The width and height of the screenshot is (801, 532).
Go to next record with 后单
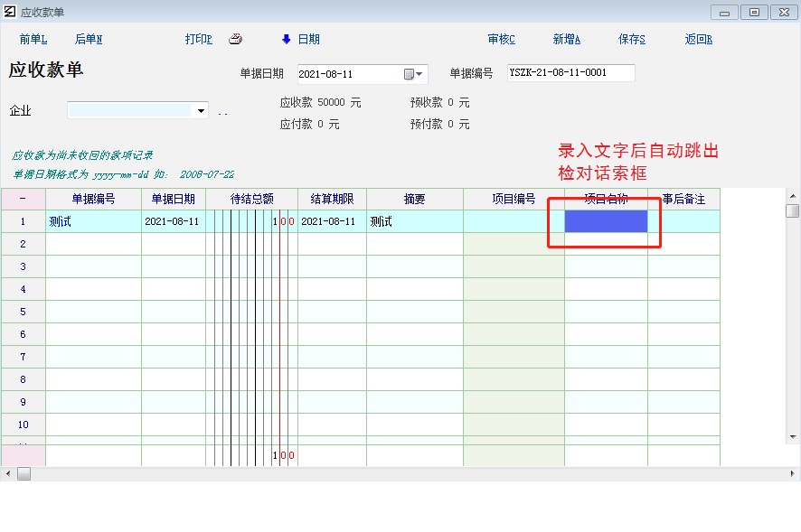89,39
